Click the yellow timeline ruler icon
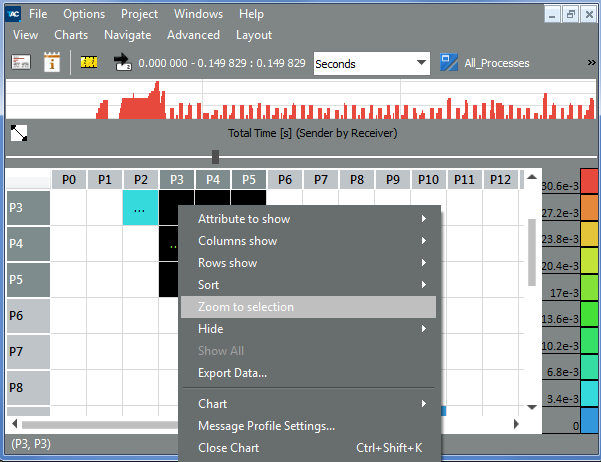The width and height of the screenshot is (601, 462). pos(90,62)
